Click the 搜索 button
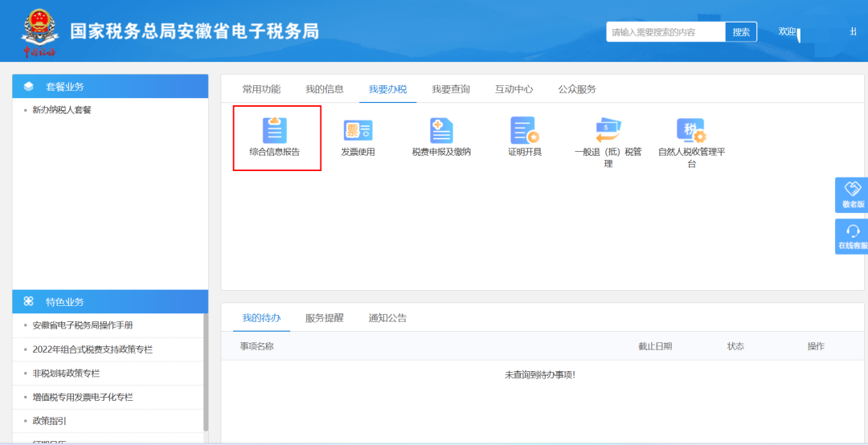This screenshot has width=868, height=445. click(x=741, y=32)
